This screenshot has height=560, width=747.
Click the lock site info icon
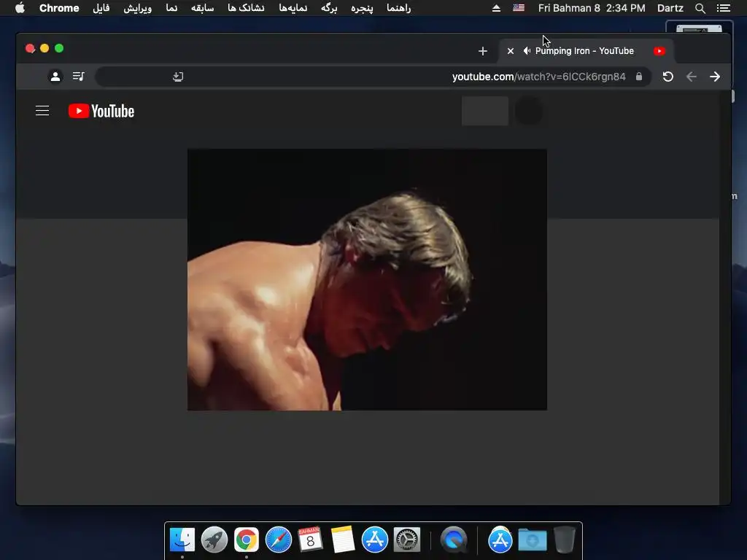click(639, 76)
